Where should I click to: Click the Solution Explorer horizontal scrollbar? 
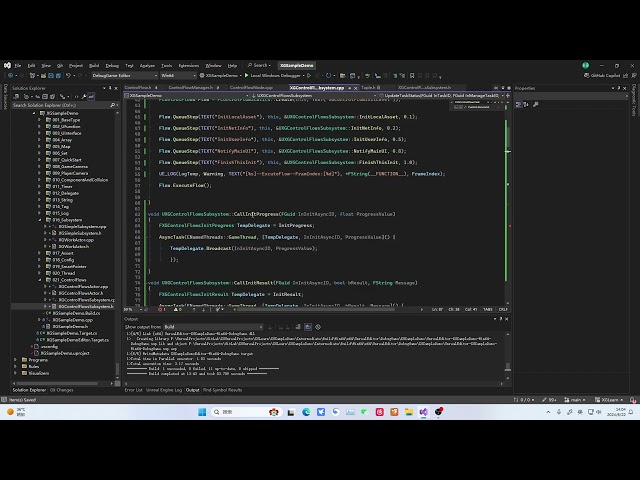coord(55,384)
